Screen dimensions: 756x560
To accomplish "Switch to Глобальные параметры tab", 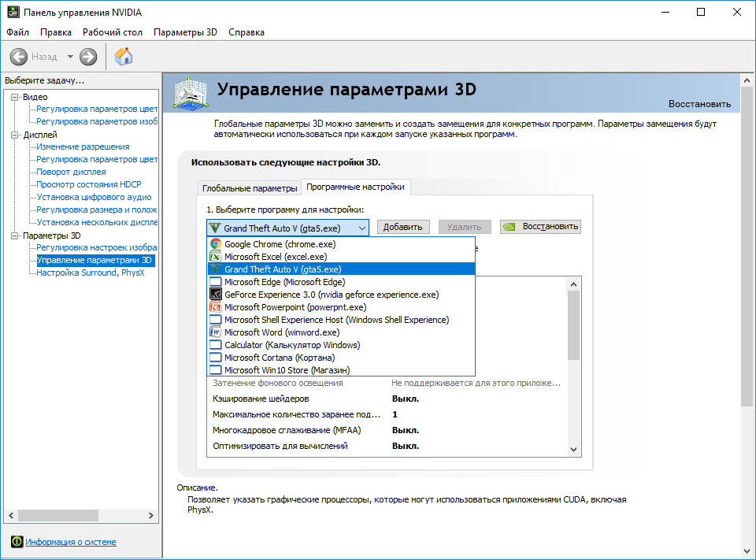I will tap(250, 188).
